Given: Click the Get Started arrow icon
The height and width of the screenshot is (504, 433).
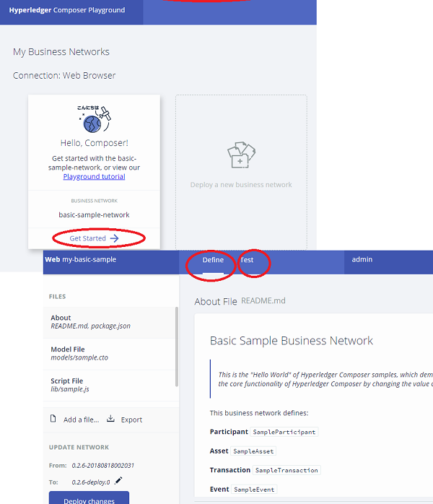Looking at the screenshot, I should (x=114, y=238).
